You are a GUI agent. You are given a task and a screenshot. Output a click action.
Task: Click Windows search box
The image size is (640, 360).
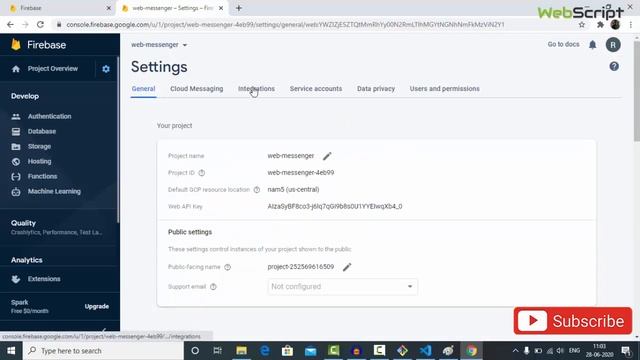click(x=103, y=351)
